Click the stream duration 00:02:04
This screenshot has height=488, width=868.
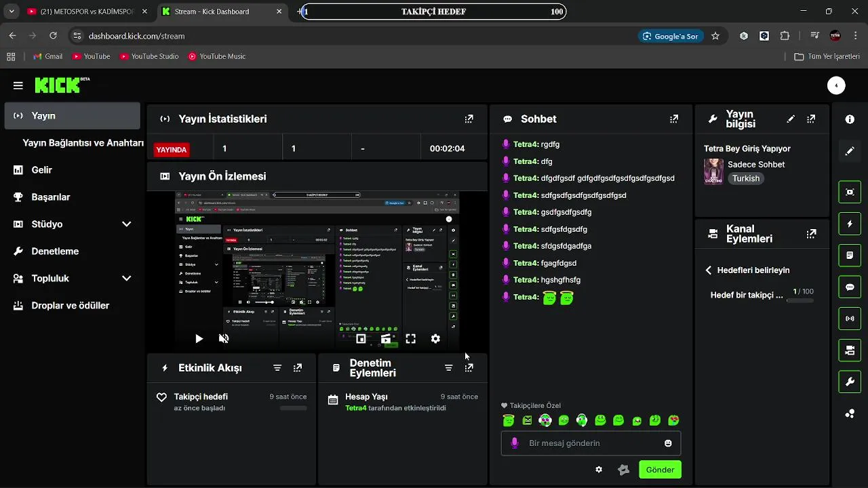pyautogui.click(x=448, y=148)
